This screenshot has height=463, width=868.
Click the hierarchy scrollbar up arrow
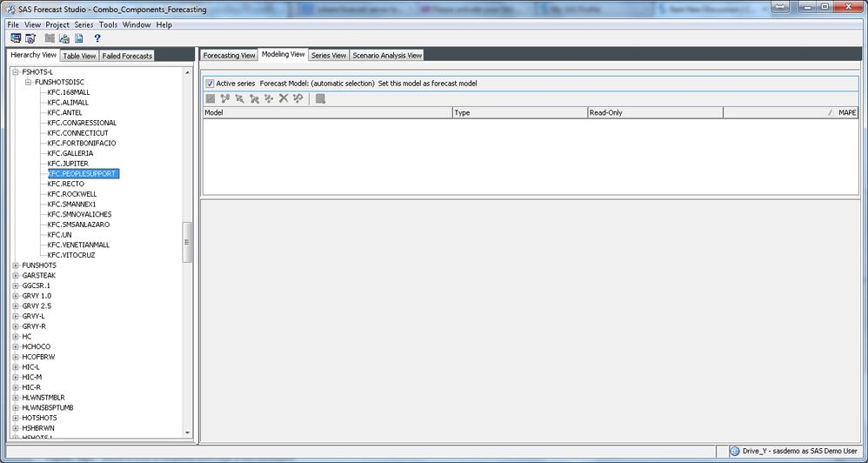[x=187, y=72]
